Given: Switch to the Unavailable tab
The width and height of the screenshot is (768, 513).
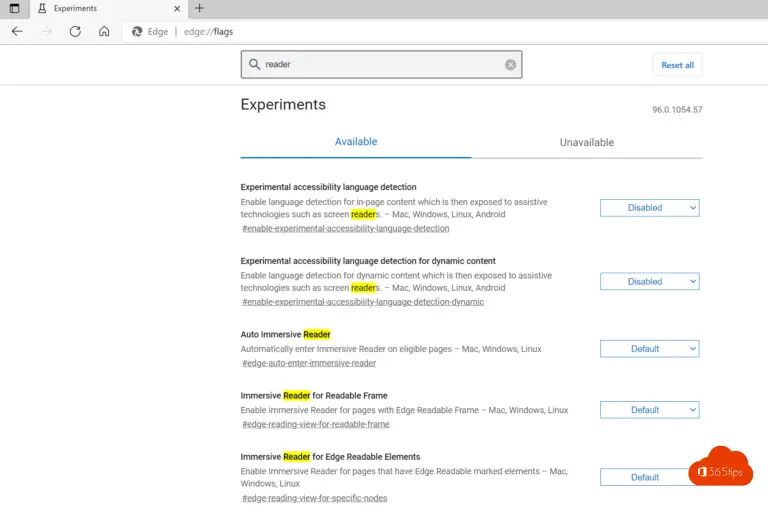Looking at the screenshot, I should (x=587, y=143).
